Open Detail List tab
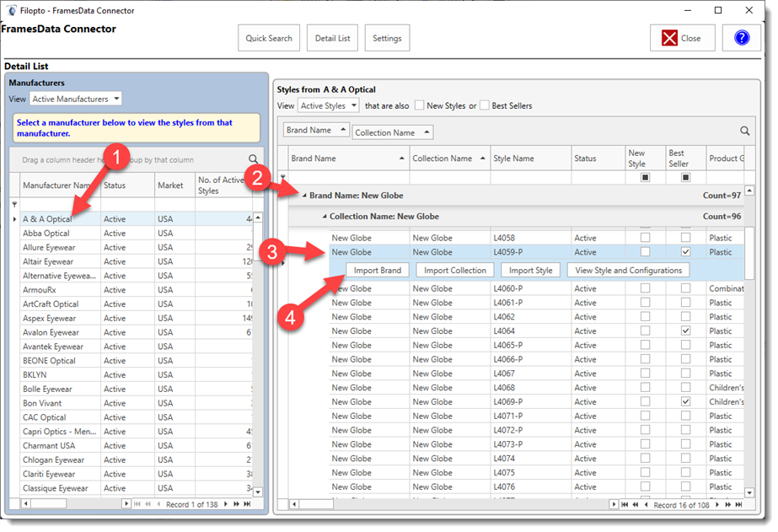Viewport: 778px width, 532px height. (332, 38)
